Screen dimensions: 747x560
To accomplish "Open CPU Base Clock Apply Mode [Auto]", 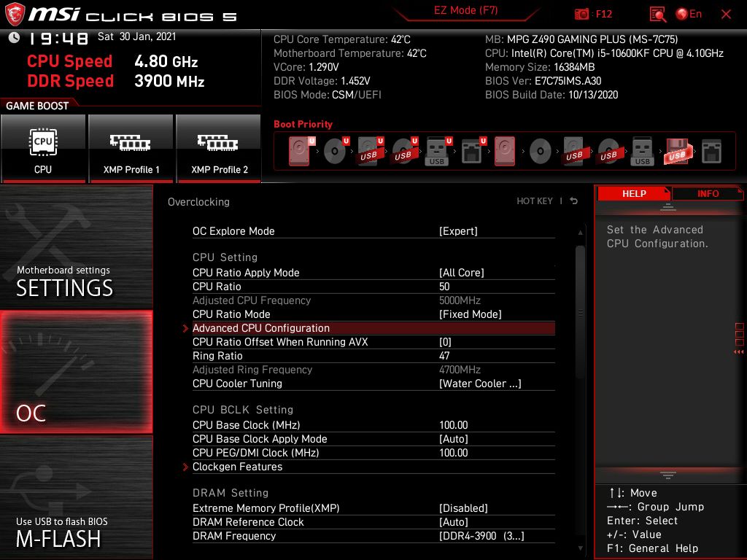I will 373,438.
